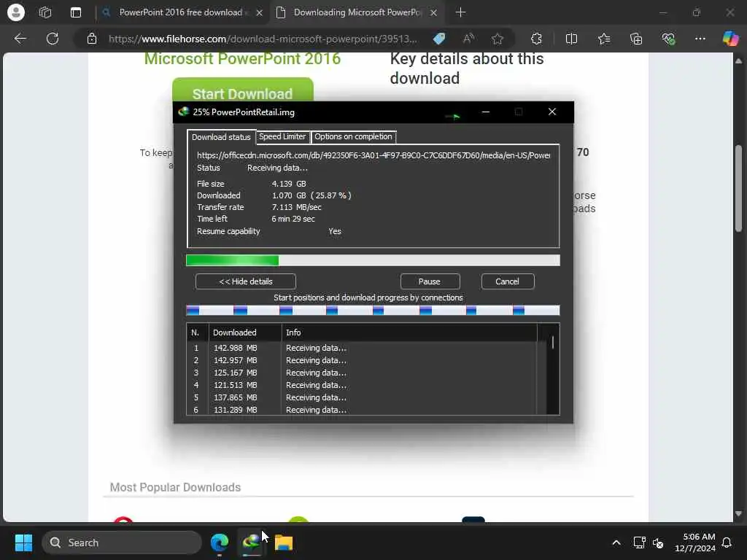Click the connections progress segment bar
The height and width of the screenshot is (560, 747).
373,311
